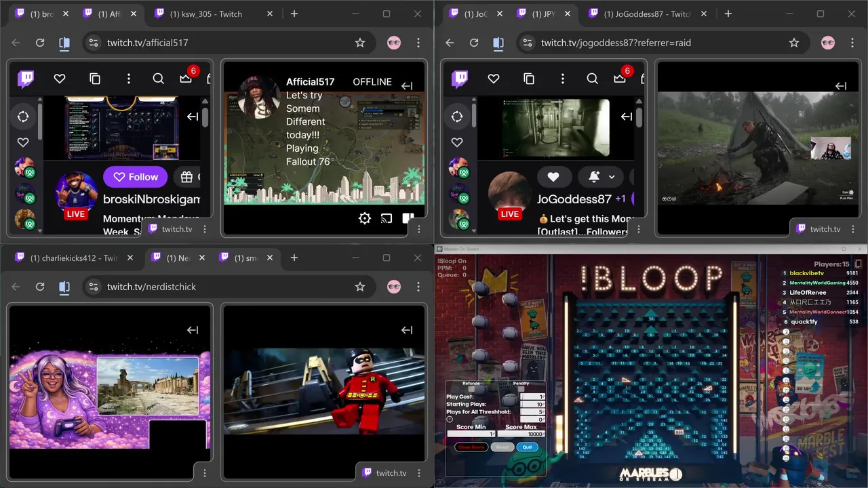Screen dimensions: 868x488
Task: Open Following heart in afficial517 window top bar
Action: pos(60,79)
